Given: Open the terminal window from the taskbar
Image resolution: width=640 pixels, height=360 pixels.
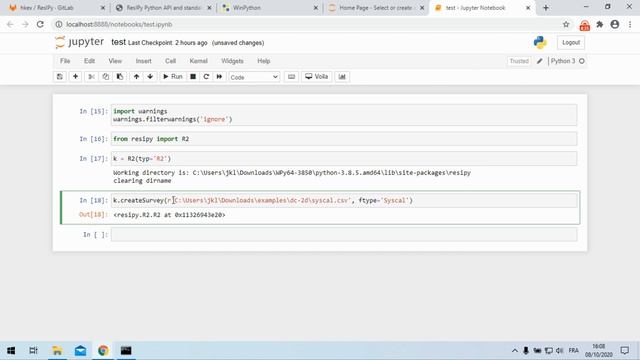Looking at the screenshot, I should [126, 350].
